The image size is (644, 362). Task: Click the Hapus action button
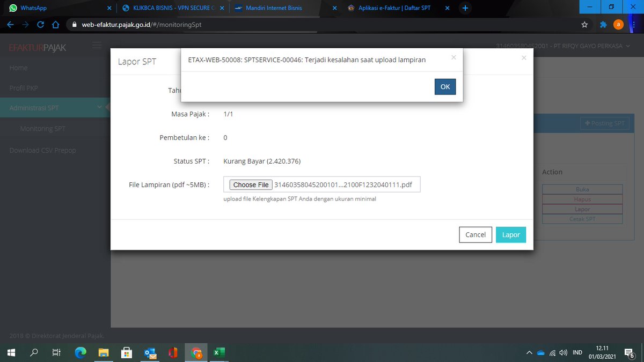point(582,199)
